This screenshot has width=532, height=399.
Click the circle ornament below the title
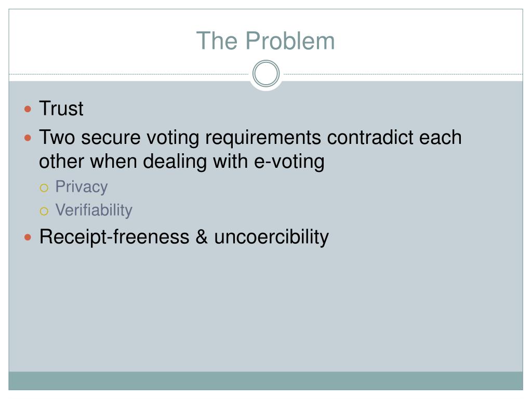pyautogui.click(x=266, y=74)
